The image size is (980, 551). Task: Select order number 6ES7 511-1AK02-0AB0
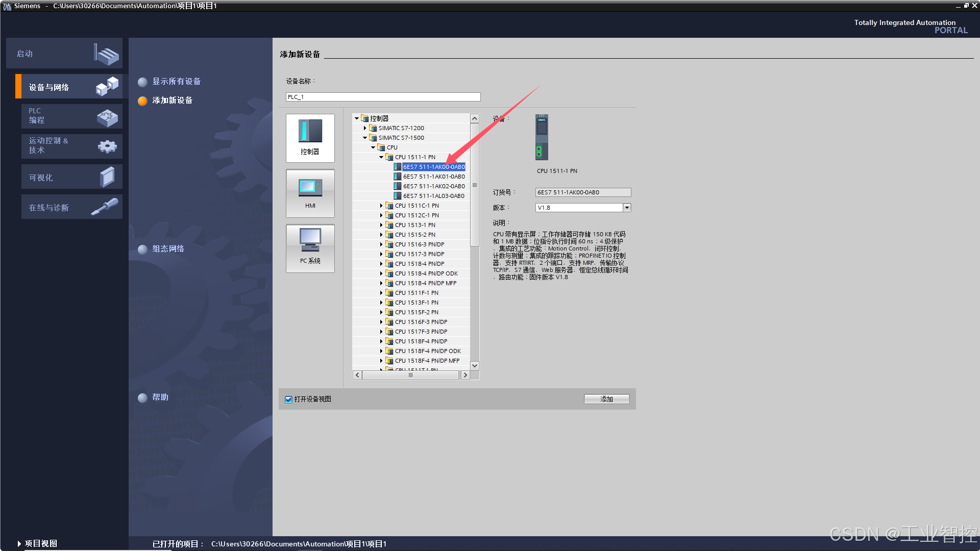433,186
